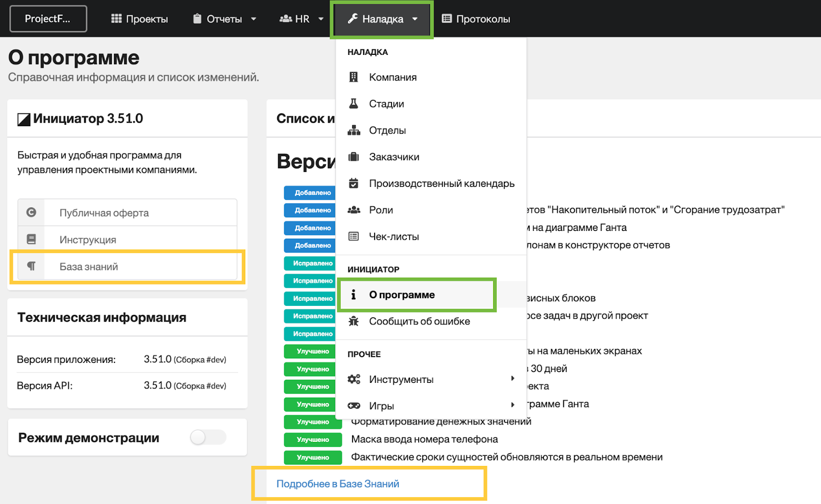821x504 pixels.
Task: Click the grid icon next to Проекты
Action: [116, 19]
